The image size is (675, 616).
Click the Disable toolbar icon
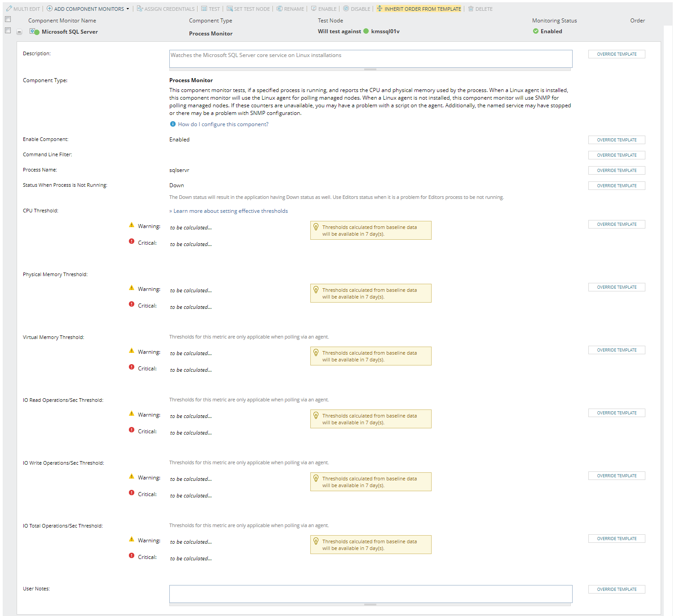346,9
